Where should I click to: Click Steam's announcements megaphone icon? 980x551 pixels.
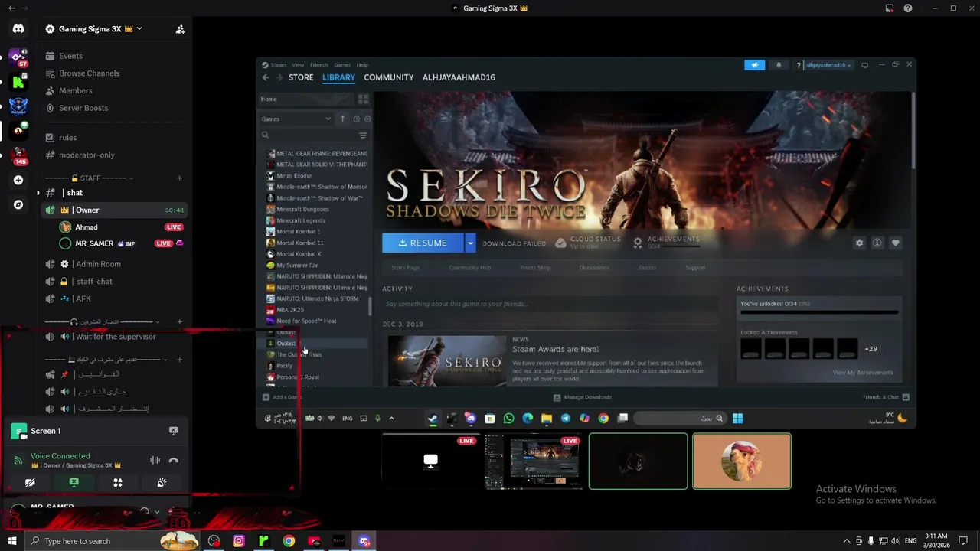pos(754,65)
